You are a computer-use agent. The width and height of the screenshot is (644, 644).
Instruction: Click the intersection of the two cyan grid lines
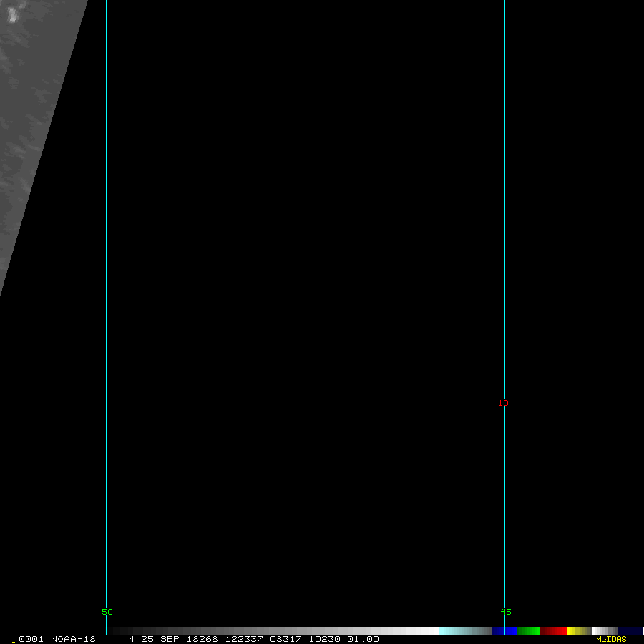coord(106,404)
